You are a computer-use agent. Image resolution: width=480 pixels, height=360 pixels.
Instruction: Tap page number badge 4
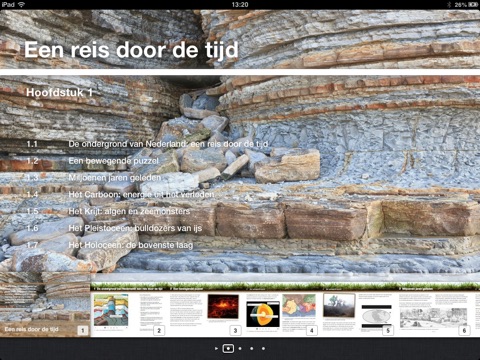click(x=312, y=330)
